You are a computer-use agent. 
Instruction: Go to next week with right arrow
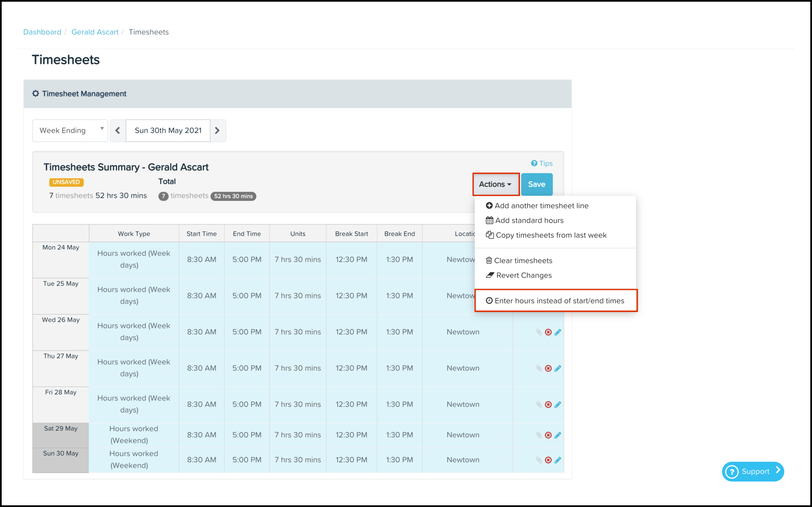(218, 130)
